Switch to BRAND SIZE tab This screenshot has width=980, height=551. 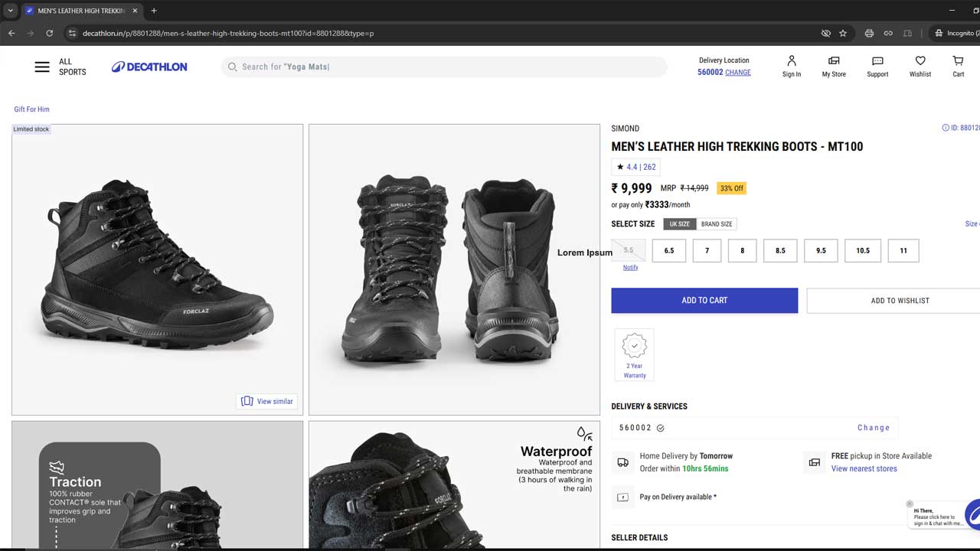[x=717, y=223]
